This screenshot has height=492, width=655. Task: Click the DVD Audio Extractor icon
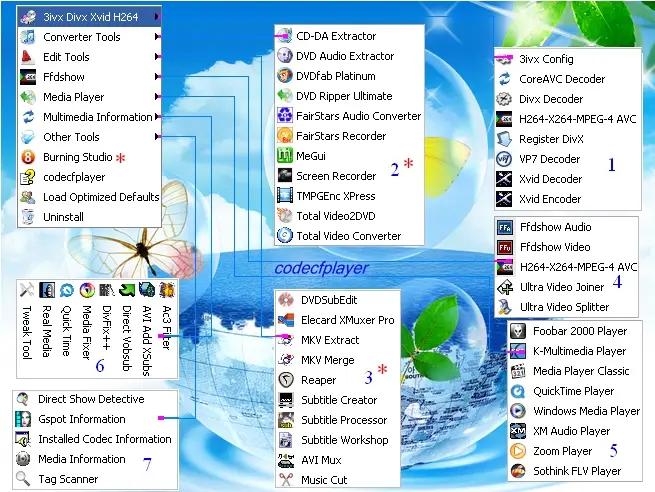click(285, 56)
